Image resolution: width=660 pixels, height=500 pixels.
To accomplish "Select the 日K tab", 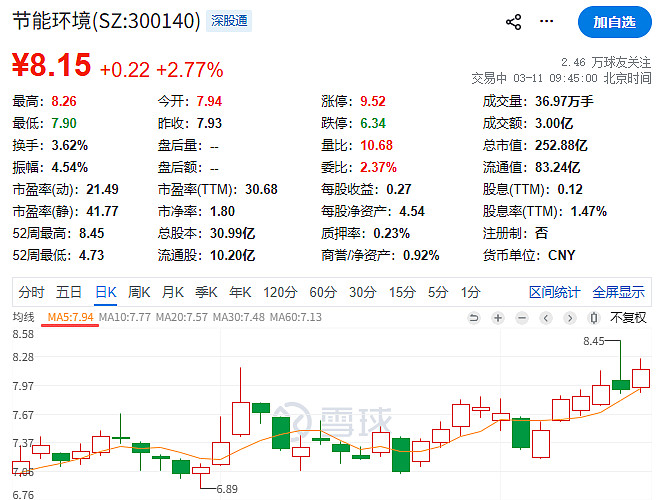I will click(106, 292).
